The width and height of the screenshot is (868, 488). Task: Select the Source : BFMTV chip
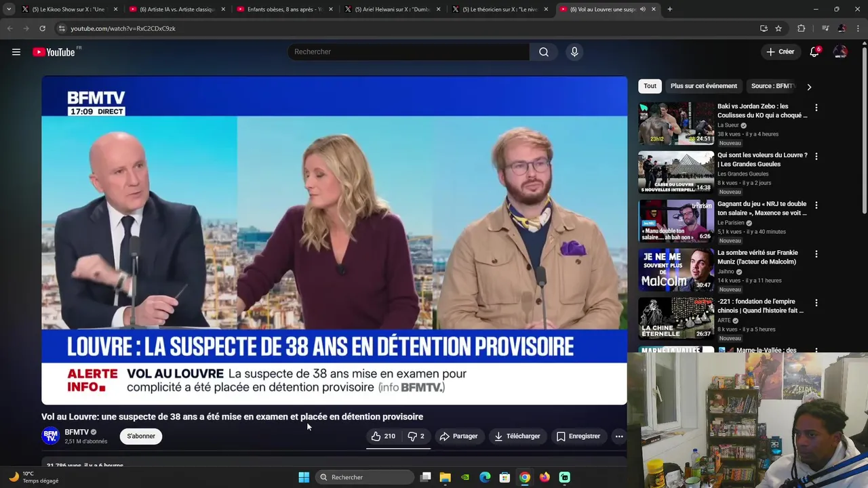click(x=773, y=86)
